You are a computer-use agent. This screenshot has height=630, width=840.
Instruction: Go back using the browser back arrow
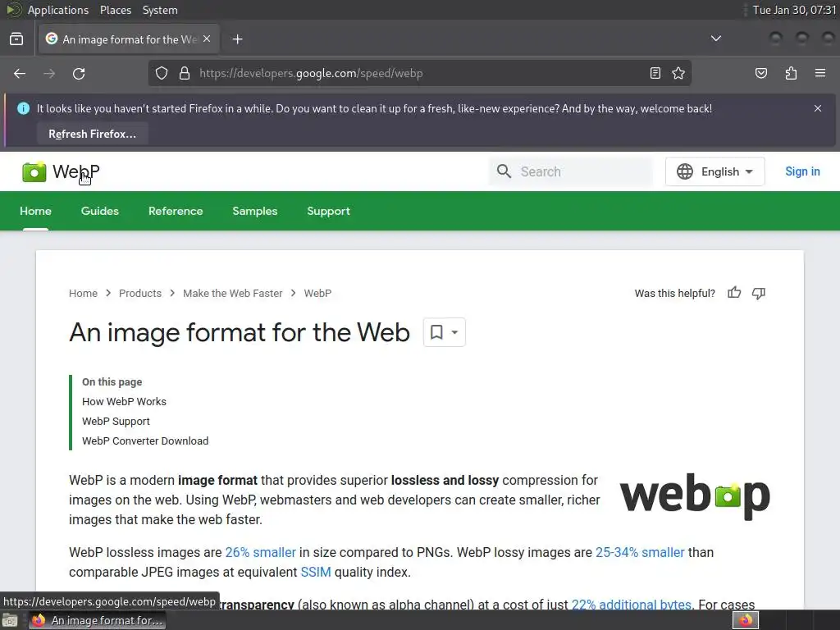coord(20,73)
